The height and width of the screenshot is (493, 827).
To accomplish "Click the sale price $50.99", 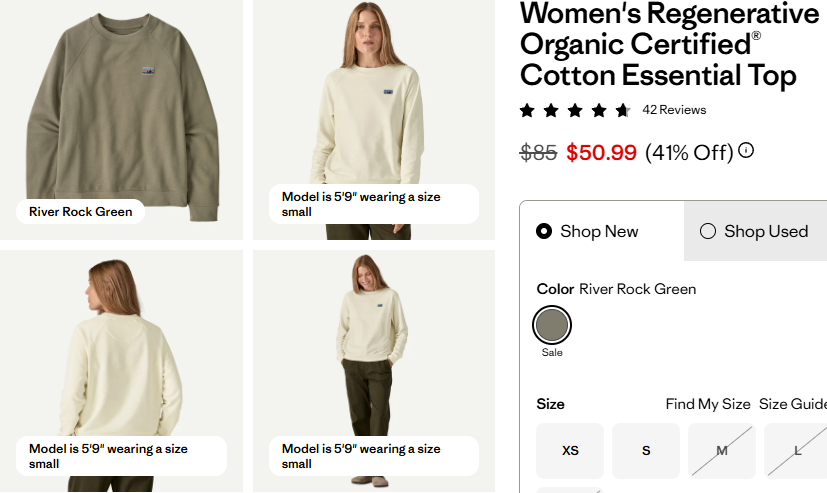I will tap(601, 153).
